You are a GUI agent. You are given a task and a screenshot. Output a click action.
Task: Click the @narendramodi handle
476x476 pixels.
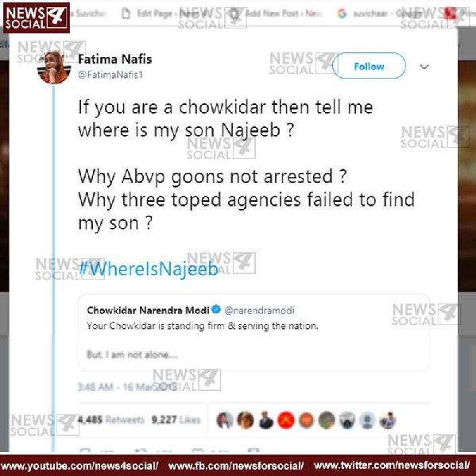click(259, 310)
